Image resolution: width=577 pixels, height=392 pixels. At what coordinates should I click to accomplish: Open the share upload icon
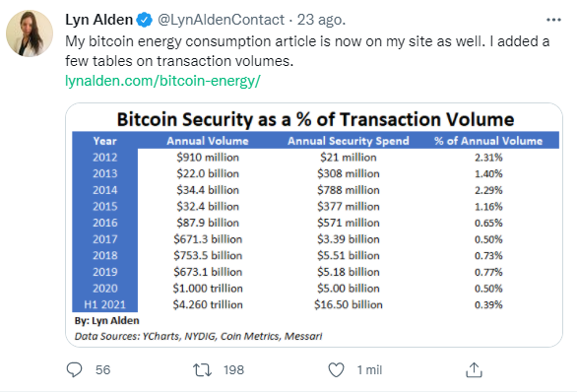pos(474,370)
